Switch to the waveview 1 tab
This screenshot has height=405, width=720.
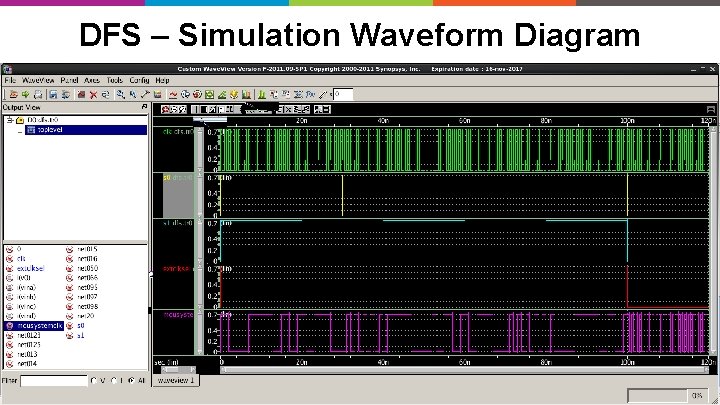(x=176, y=381)
